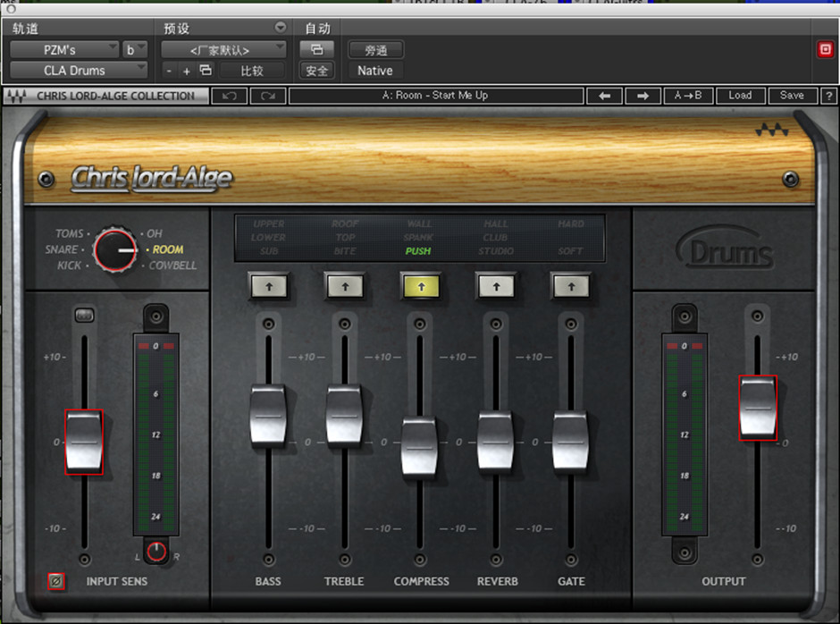
Task: Open the preset section round arrow menu
Action: pos(281,27)
